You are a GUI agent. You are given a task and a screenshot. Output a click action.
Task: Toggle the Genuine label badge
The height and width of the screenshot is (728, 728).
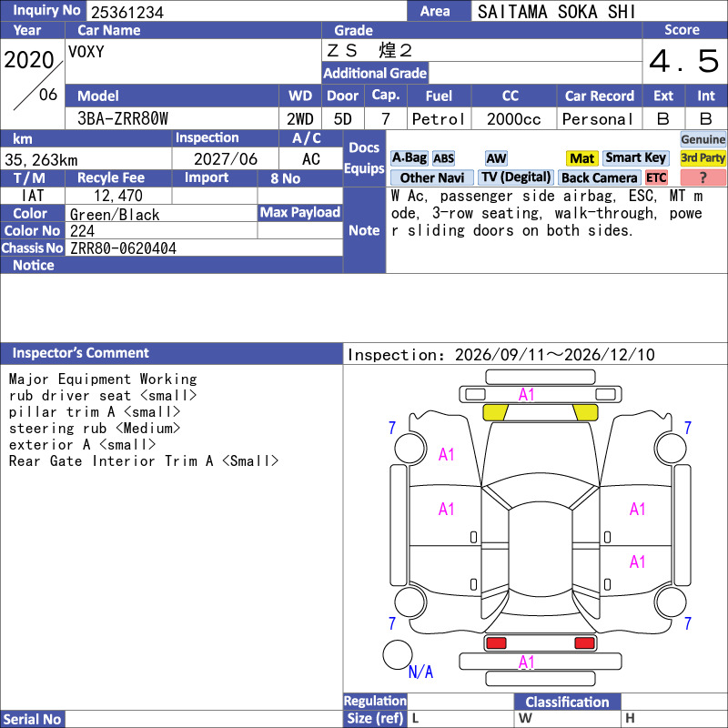[x=703, y=139]
